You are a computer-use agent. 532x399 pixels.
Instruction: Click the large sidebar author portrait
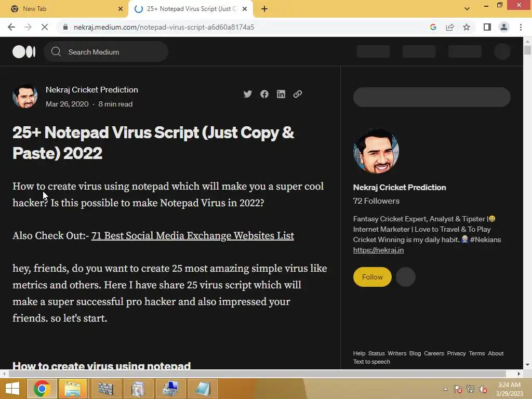point(376,151)
